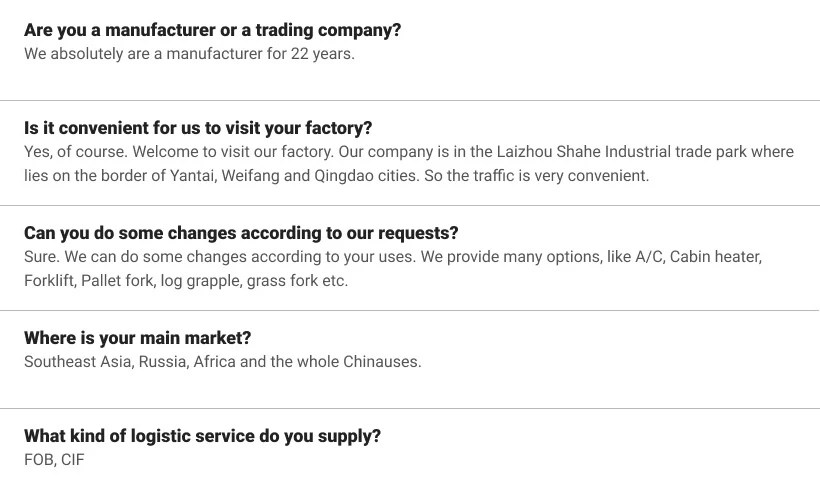Click the line starting "Sure. We can do"

point(392,257)
